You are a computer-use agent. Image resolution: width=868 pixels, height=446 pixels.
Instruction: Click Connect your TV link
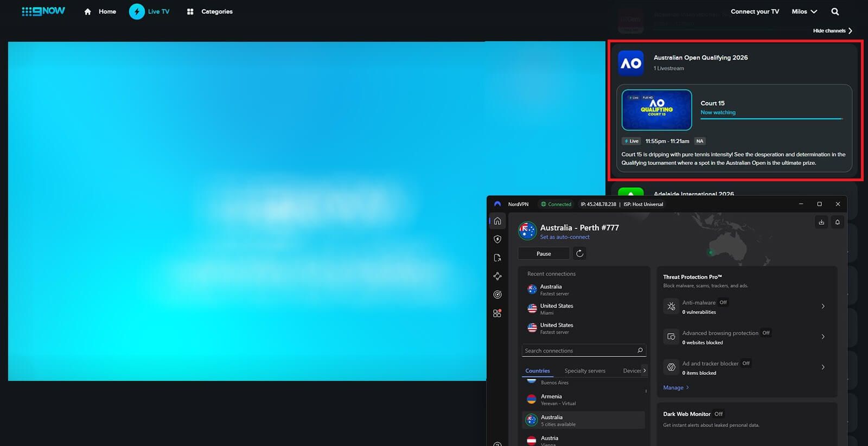pyautogui.click(x=755, y=11)
